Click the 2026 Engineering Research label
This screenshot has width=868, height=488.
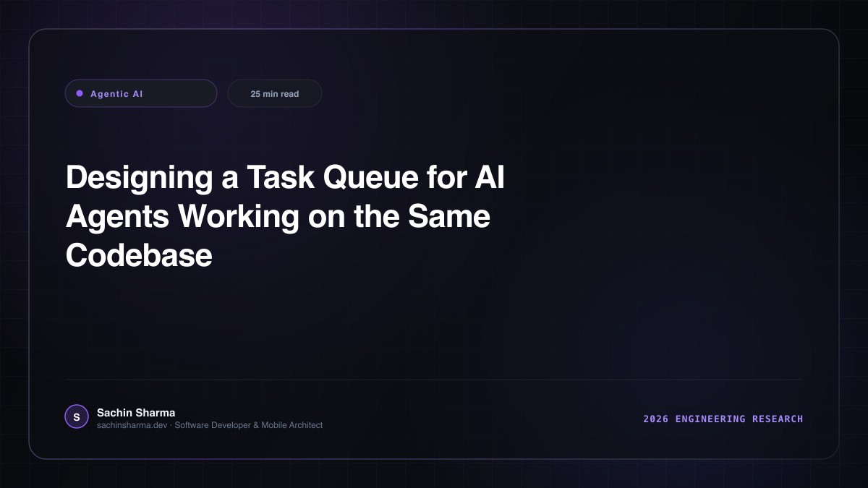(x=723, y=419)
